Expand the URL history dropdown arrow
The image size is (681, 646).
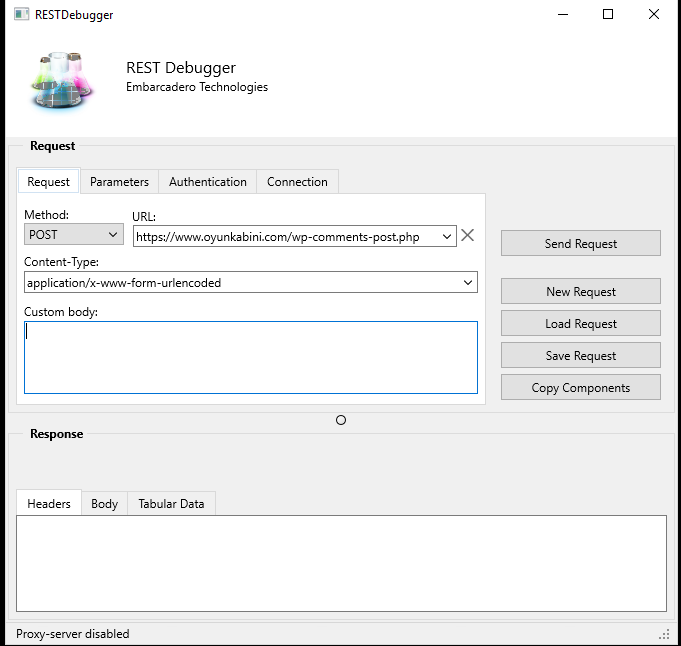coord(447,236)
